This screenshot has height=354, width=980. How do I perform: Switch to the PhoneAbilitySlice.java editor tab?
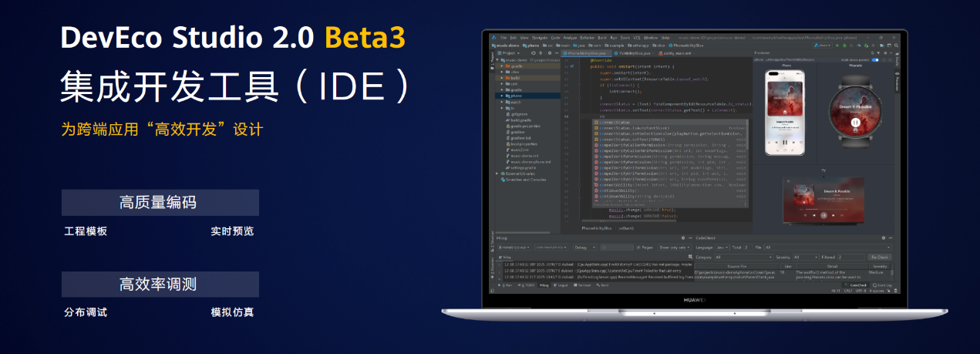coord(588,53)
